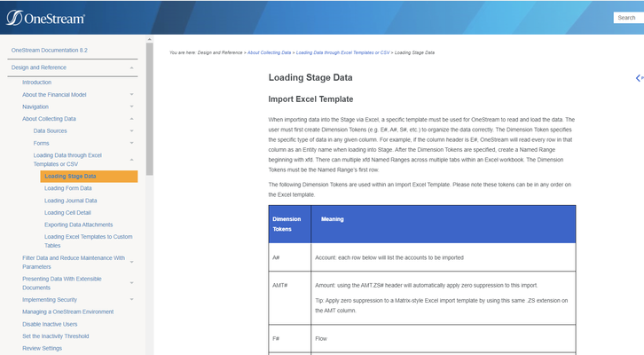The height and width of the screenshot is (355, 644).
Task: Click the OneStream logo
Action: [x=45, y=18]
